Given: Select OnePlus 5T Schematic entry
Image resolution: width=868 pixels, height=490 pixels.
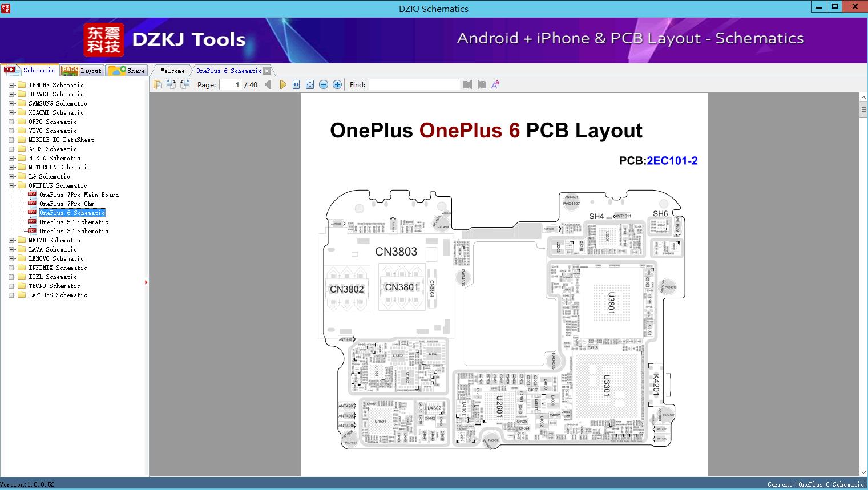Looking at the screenshot, I should (74, 222).
